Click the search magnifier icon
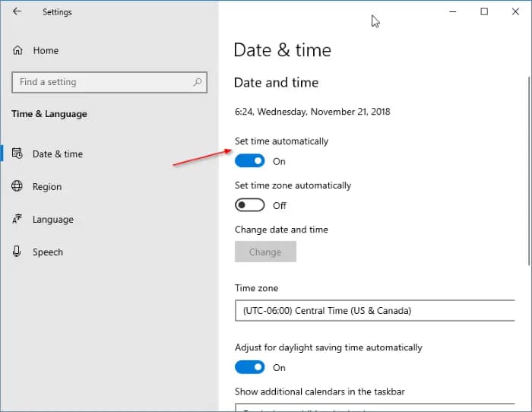Image resolution: width=532 pixels, height=412 pixels. click(198, 82)
